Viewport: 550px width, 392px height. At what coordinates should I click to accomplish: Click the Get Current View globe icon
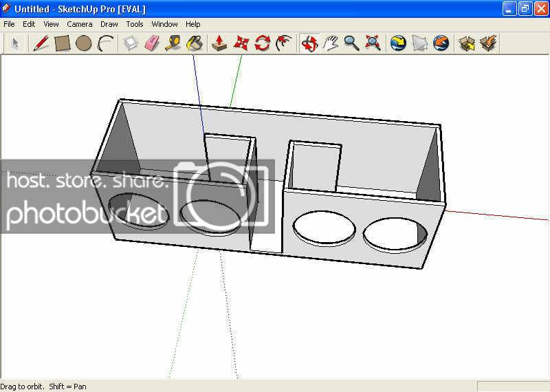398,43
